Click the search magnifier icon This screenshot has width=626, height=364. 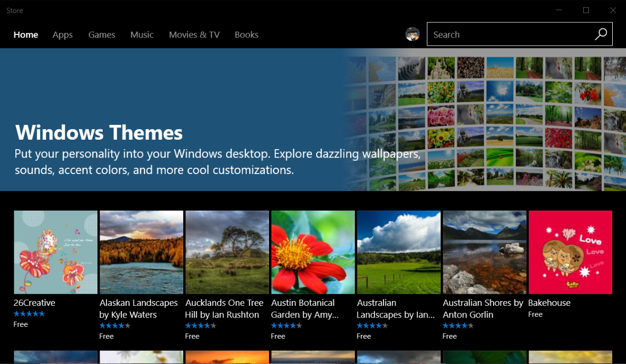(x=601, y=34)
